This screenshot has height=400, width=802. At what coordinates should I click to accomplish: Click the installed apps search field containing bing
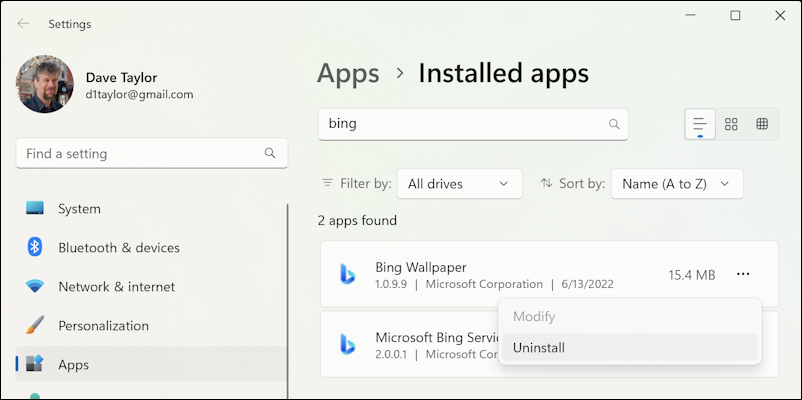tap(473, 124)
